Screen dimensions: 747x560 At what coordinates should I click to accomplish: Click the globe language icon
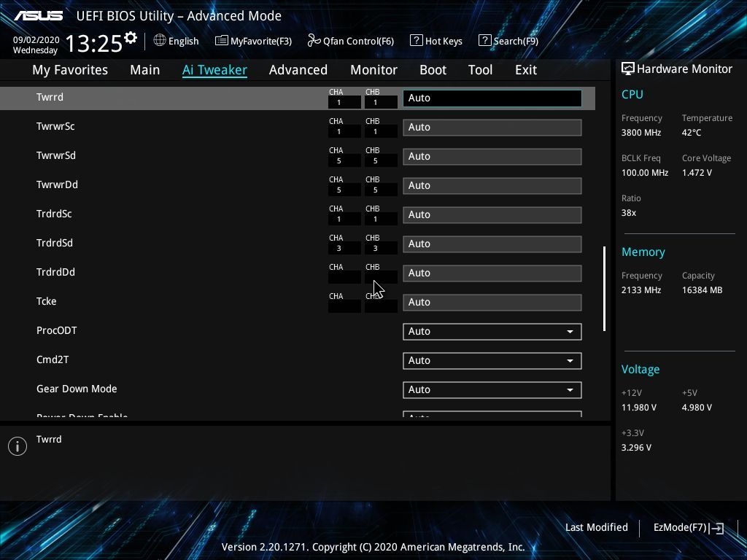click(x=160, y=40)
